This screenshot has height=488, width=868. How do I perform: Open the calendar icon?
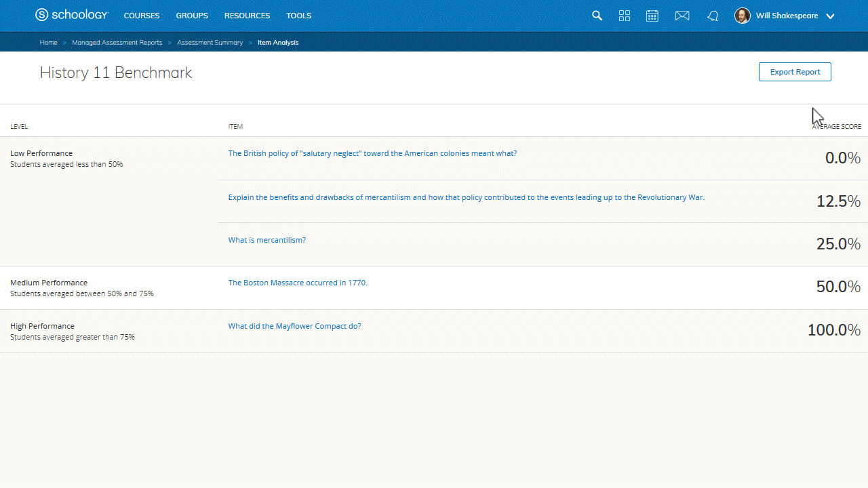point(652,16)
